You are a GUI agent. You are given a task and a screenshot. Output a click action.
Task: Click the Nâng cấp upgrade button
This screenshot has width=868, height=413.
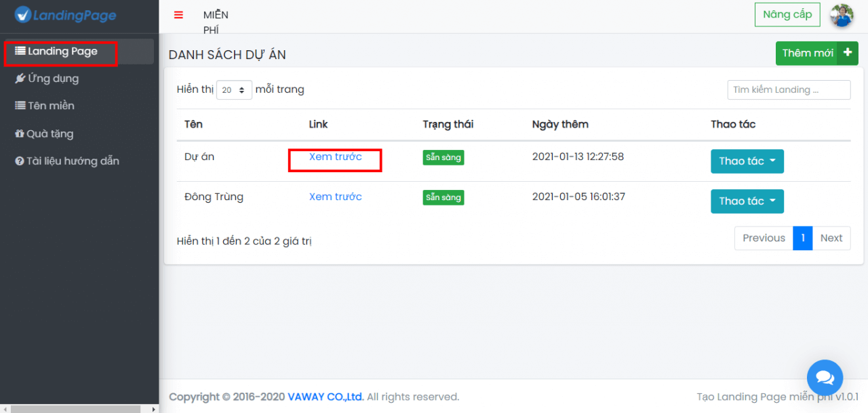(x=787, y=15)
